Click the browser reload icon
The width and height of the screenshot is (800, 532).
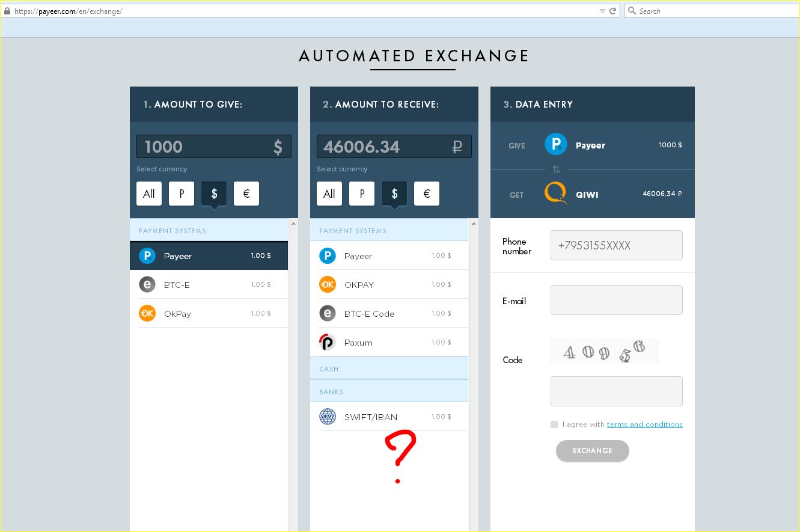coord(613,11)
